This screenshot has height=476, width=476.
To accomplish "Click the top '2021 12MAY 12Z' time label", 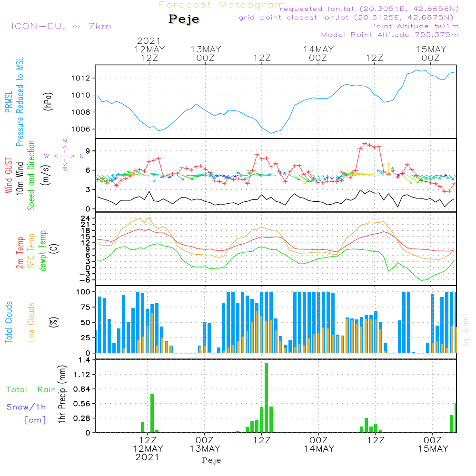I will [149, 49].
